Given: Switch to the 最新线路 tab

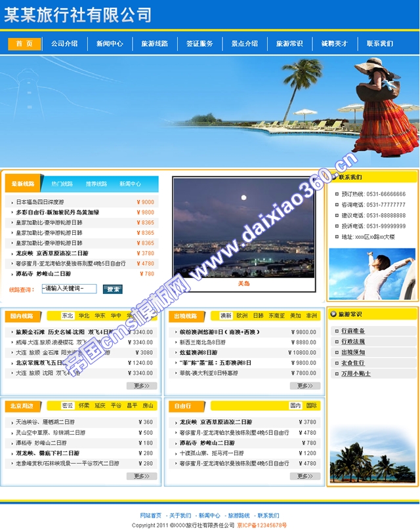Looking at the screenshot, I should [24, 184].
